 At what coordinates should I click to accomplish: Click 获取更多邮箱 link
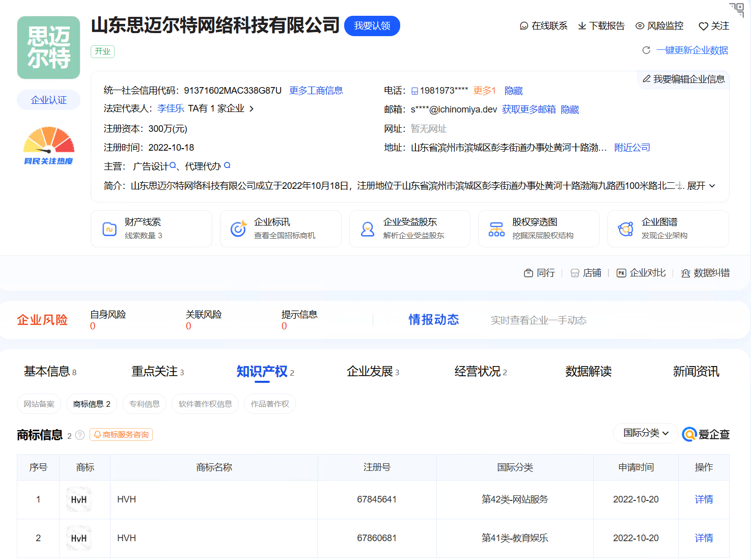pos(529,109)
